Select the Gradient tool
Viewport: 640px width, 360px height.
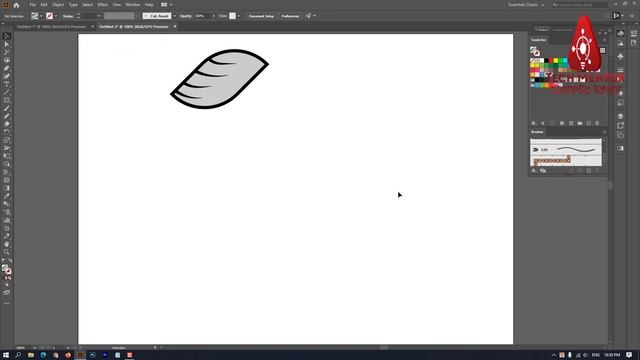pyautogui.click(x=7, y=188)
